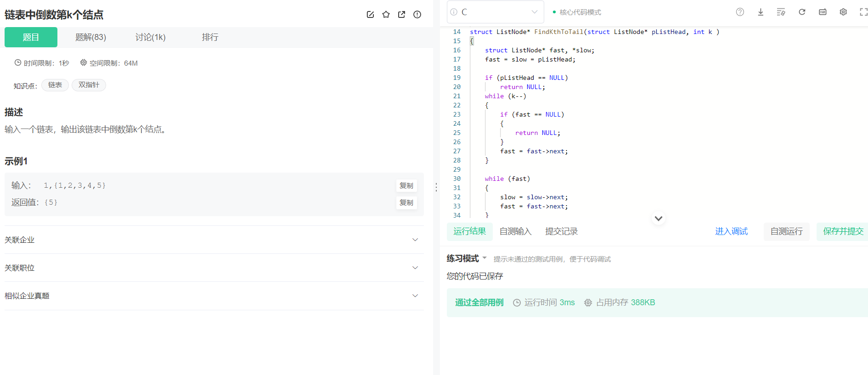Reset code with the refresh icon
This screenshot has height=375, width=868.
pos(802,12)
